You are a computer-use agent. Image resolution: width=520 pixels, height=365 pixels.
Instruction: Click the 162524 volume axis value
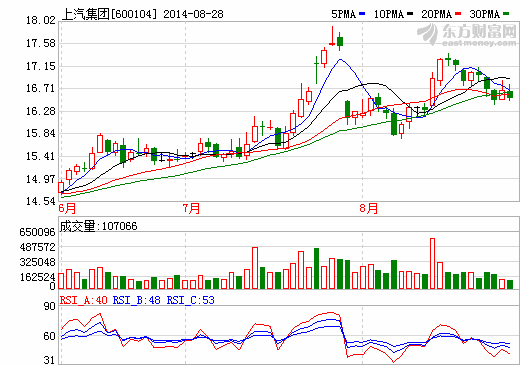pos(37,277)
